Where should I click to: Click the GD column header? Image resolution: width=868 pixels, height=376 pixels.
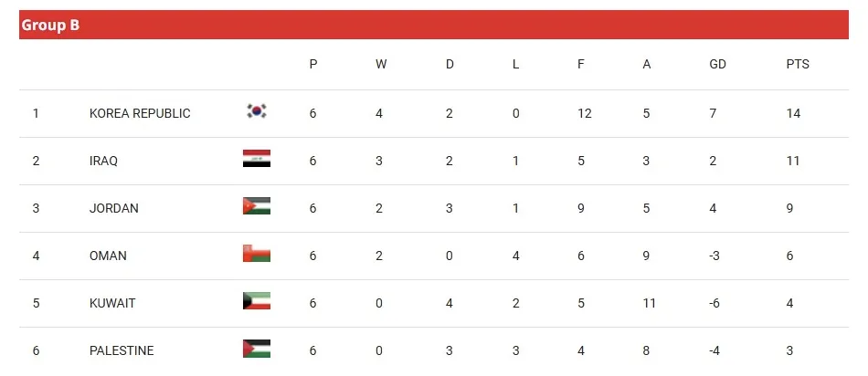coord(717,64)
